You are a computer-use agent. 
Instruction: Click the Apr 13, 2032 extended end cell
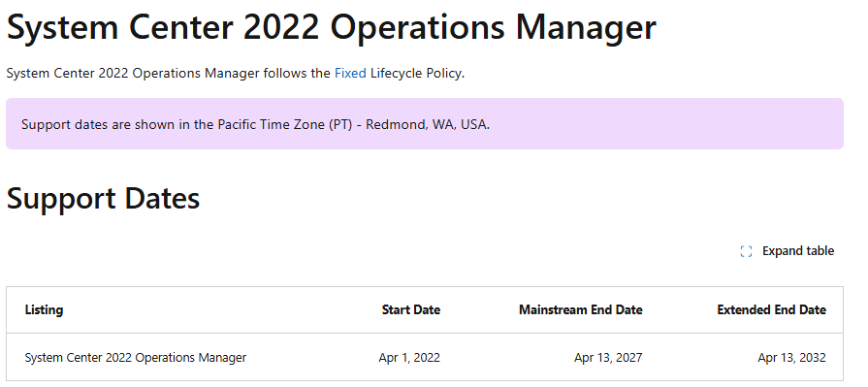[791, 358]
